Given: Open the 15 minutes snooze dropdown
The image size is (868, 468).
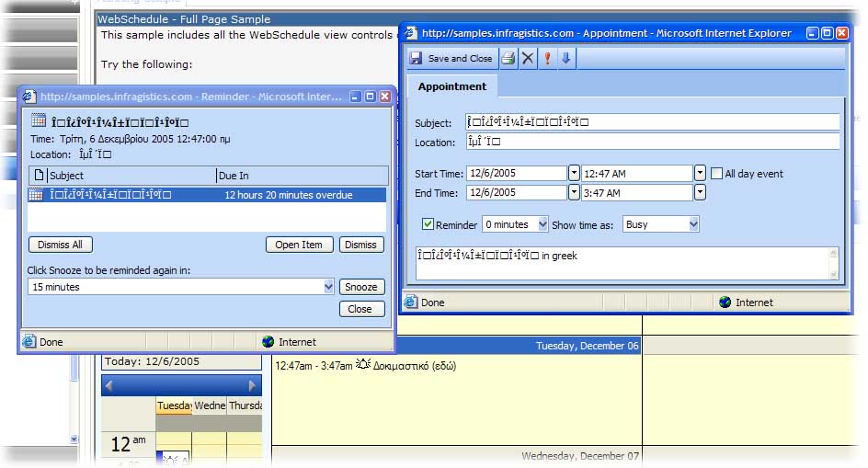Looking at the screenshot, I should click(328, 286).
